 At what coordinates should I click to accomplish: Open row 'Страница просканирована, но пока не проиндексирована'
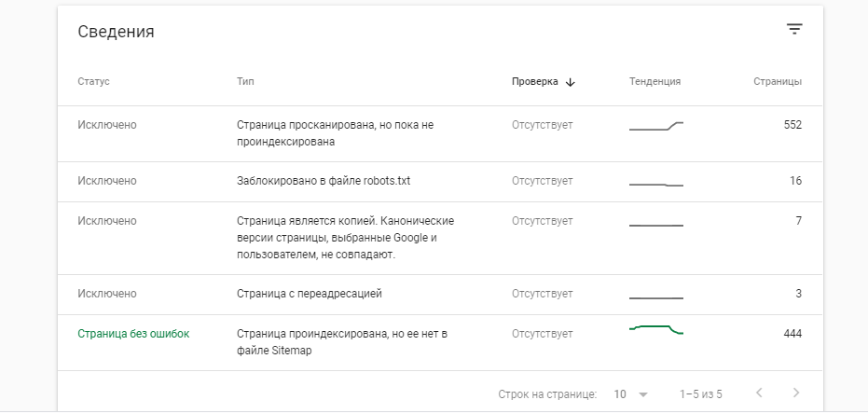pos(336,133)
